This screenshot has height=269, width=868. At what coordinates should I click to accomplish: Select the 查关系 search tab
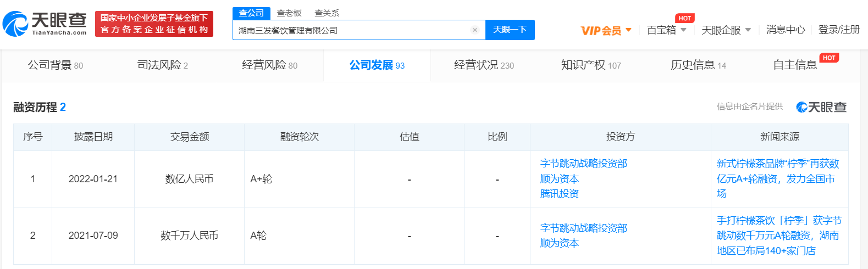click(x=327, y=13)
